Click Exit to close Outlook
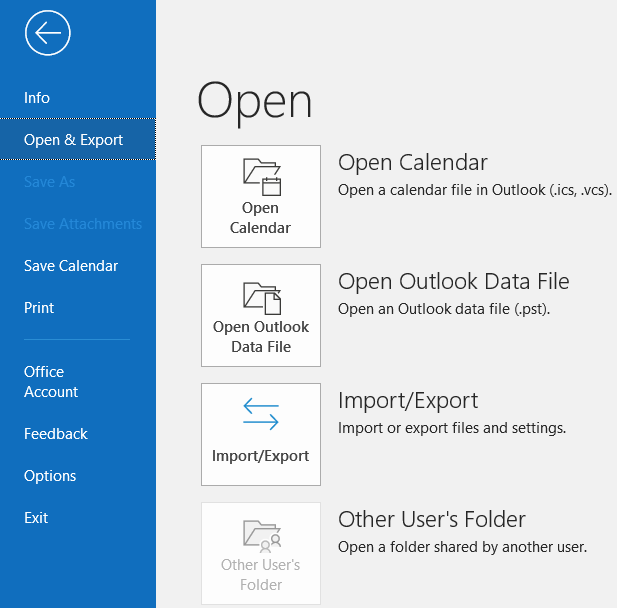Screen dimensions: 617x608 [x=78, y=518]
